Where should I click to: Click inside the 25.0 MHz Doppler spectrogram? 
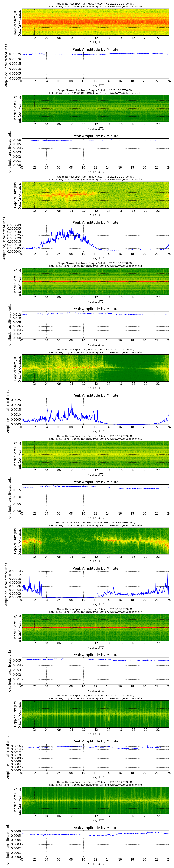click(x=95, y=800)
